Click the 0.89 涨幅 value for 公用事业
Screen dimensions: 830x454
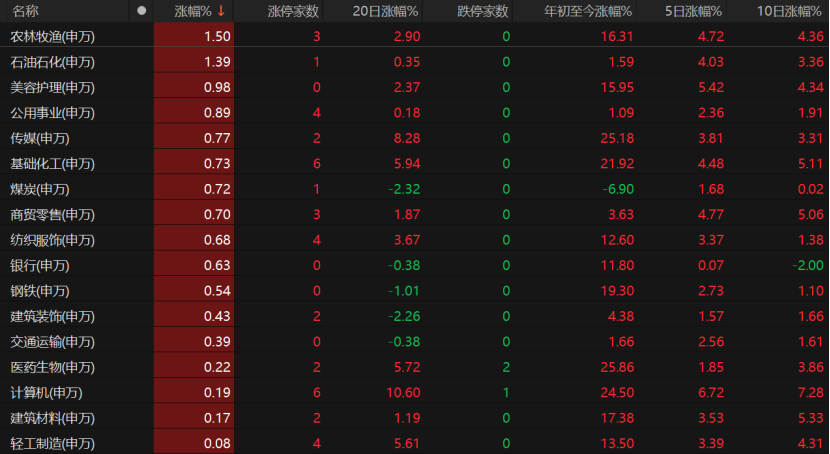pos(217,113)
